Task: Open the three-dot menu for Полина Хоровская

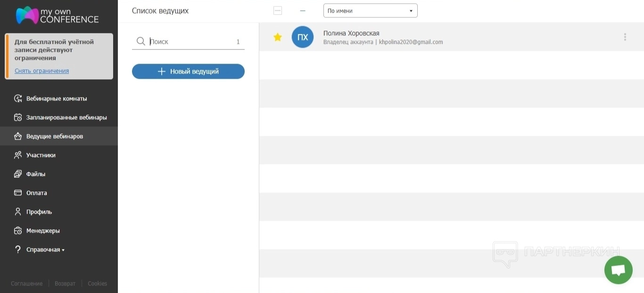Action: click(x=625, y=37)
